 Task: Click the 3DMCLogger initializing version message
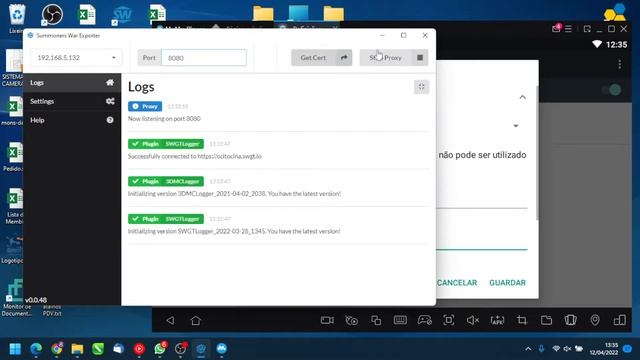click(234, 194)
